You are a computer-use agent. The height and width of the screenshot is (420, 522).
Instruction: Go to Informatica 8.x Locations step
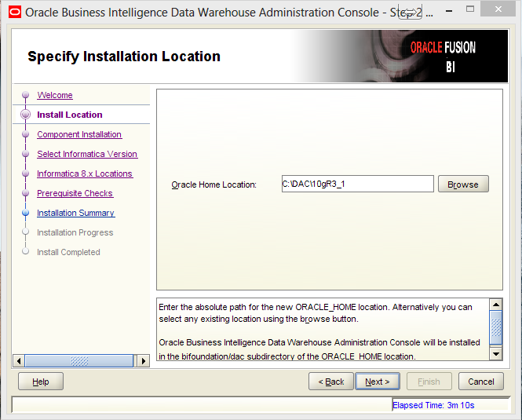click(x=85, y=173)
